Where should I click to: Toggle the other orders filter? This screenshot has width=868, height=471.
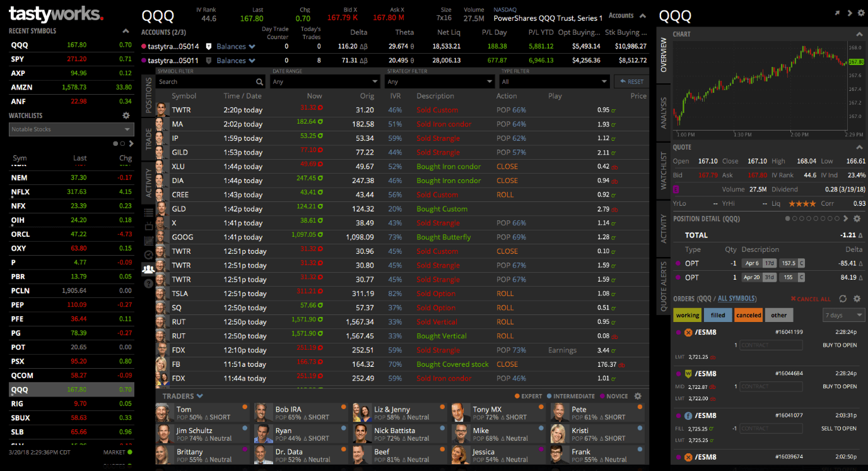779,315
